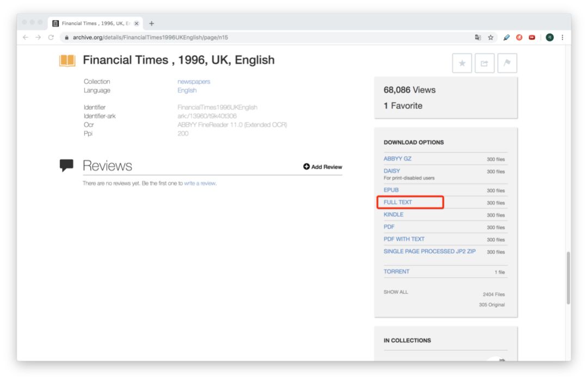
Task: Open the red video extension icon
Action: (532, 38)
